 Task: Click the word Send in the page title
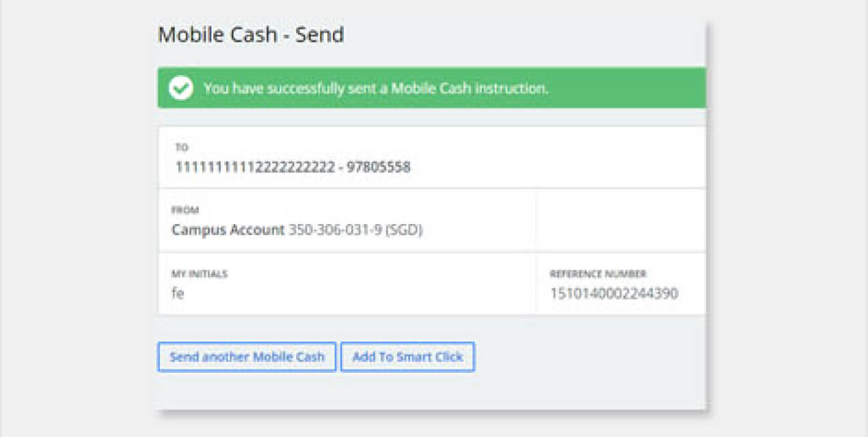click(319, 34)
